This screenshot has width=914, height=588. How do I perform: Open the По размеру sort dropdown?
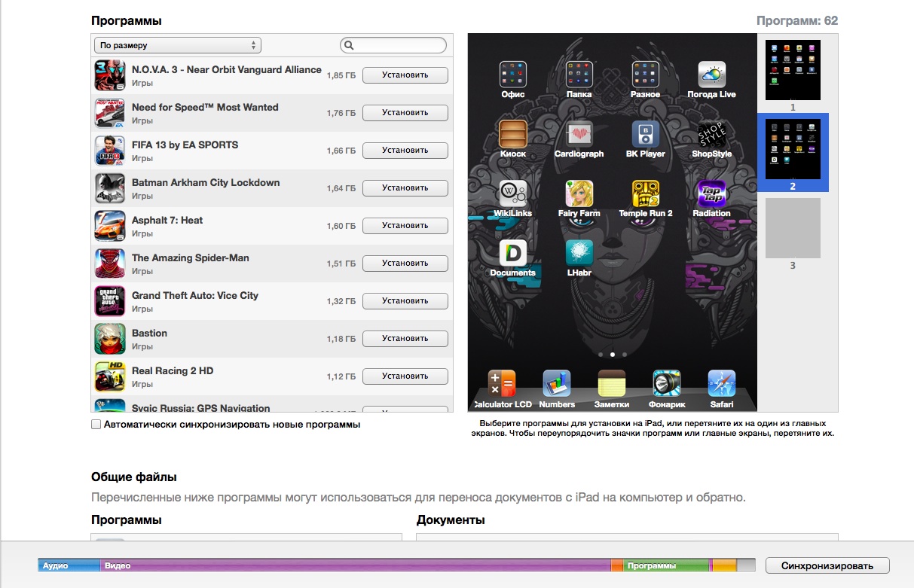pos(178,45)
